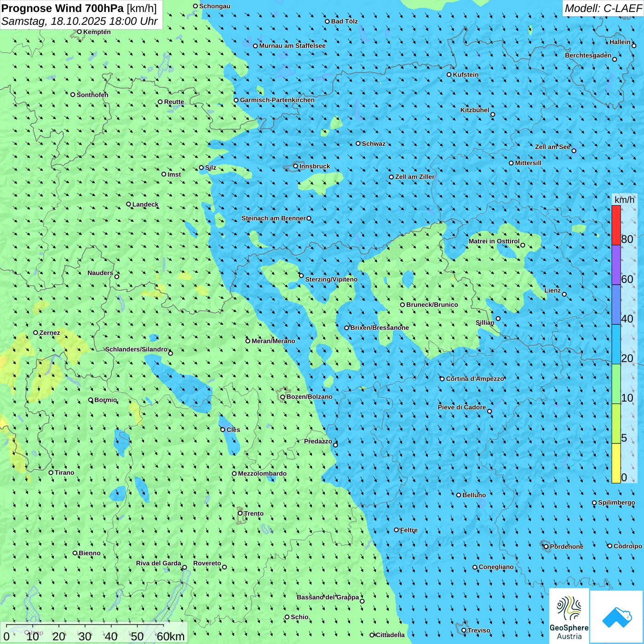Click the 'Bad Tölz' label
The width and height of the screenshot is (644, 644).
tap(344, 21)
